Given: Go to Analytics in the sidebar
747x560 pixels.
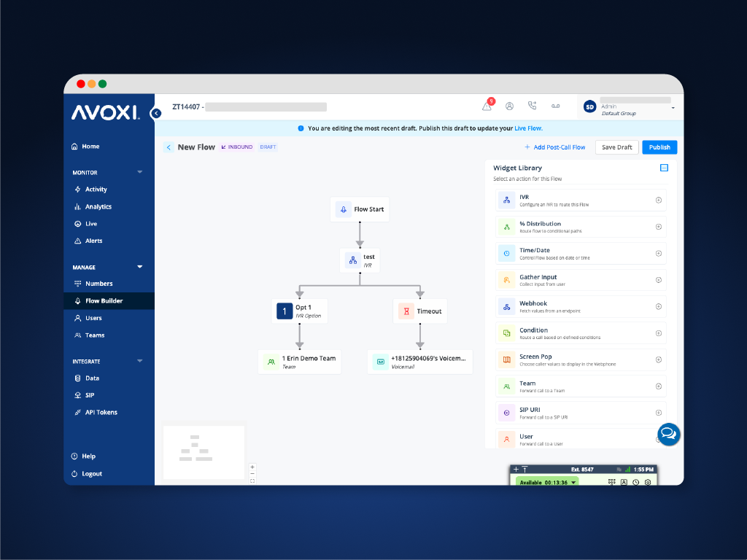Looking at the screenshot, I should point(98,206).
